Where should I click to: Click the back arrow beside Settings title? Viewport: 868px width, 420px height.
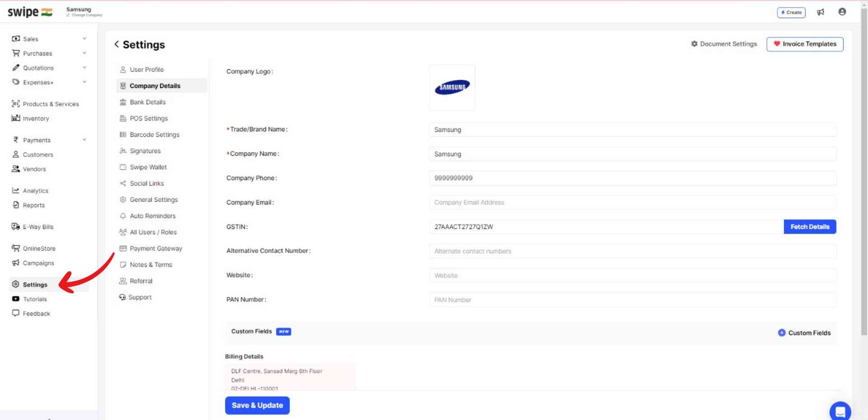pyautogui.click(x=117, y=44)
